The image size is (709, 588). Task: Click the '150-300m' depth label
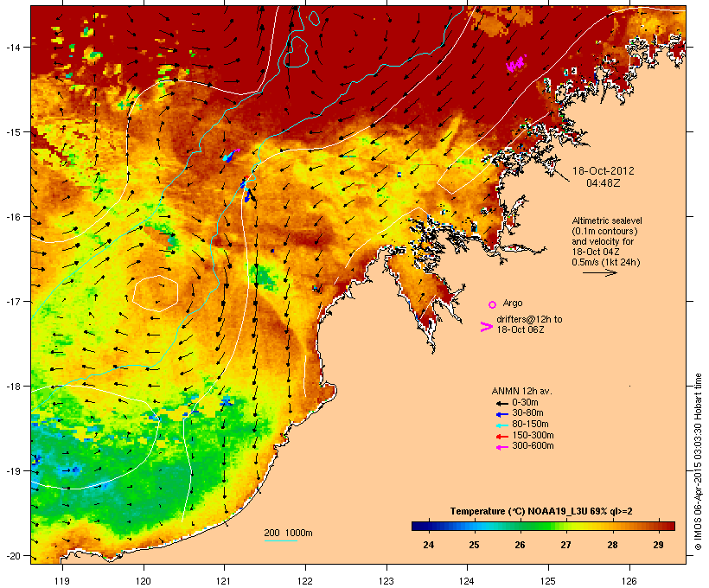click(533, 435)
